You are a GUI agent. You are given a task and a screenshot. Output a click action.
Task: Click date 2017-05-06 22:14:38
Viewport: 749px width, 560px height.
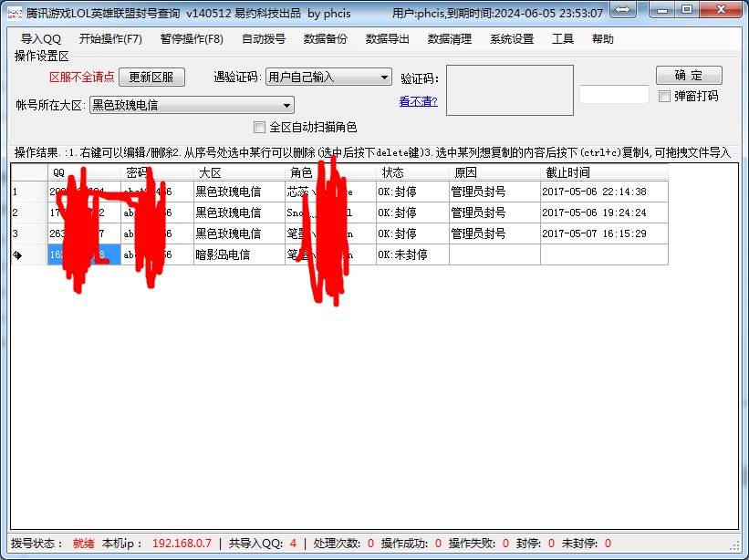pyautogui.click(x=604, y=192)
